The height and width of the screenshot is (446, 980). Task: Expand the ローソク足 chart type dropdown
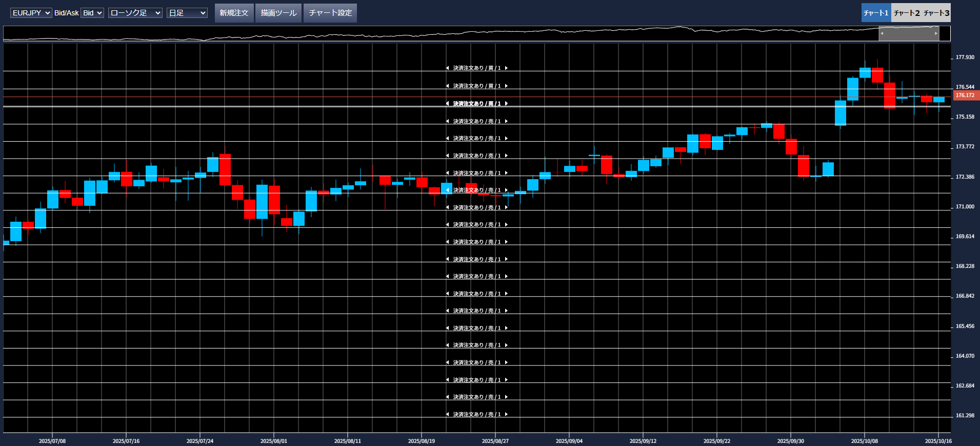[135, 13]
